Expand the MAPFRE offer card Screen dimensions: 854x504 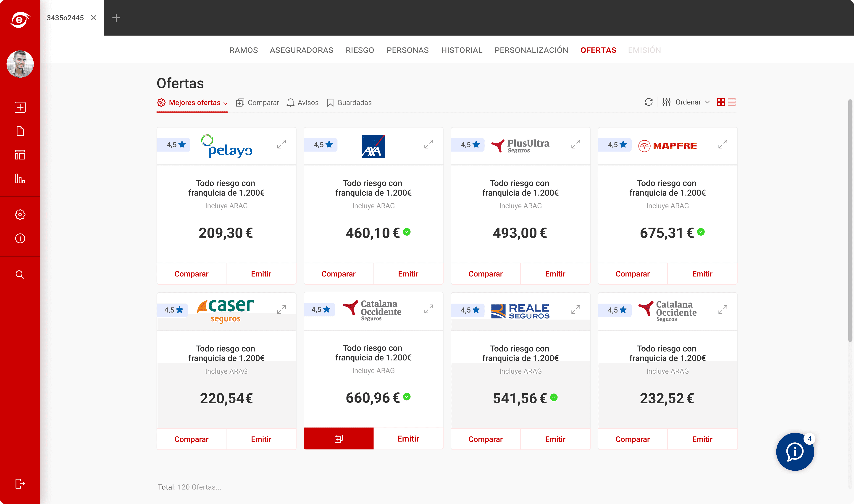click(x=723, y=144)
